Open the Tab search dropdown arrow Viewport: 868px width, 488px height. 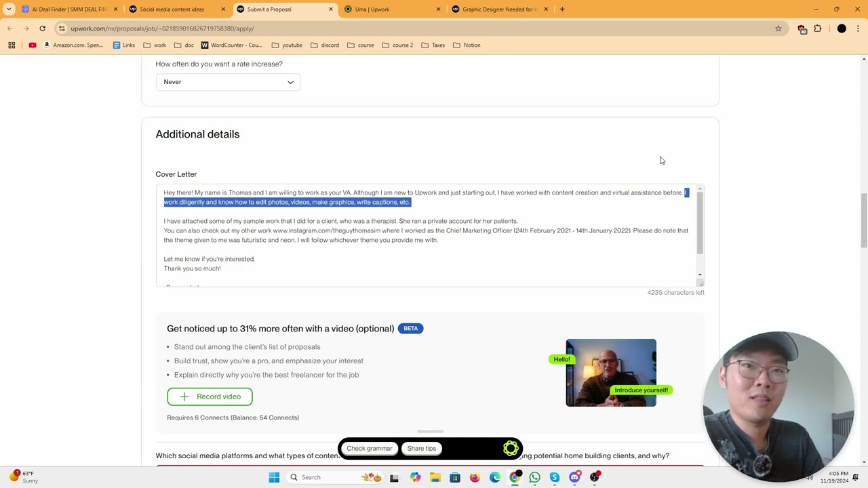pos(8,9)
